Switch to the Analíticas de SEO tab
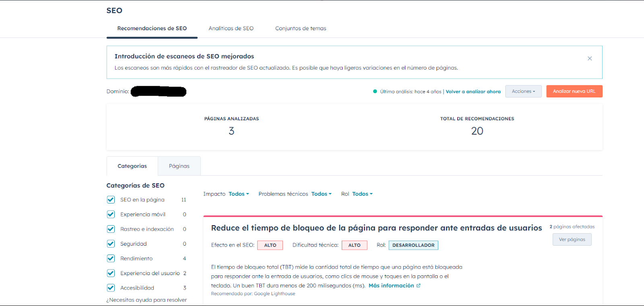 (231, 29)
